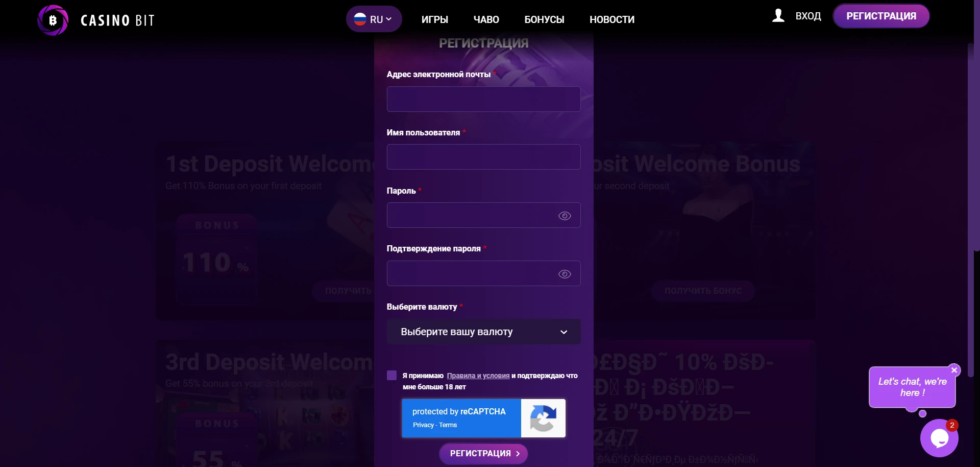Open the Правила и условия link
Viewport: 980px width, 467px height.
point(478,376)
